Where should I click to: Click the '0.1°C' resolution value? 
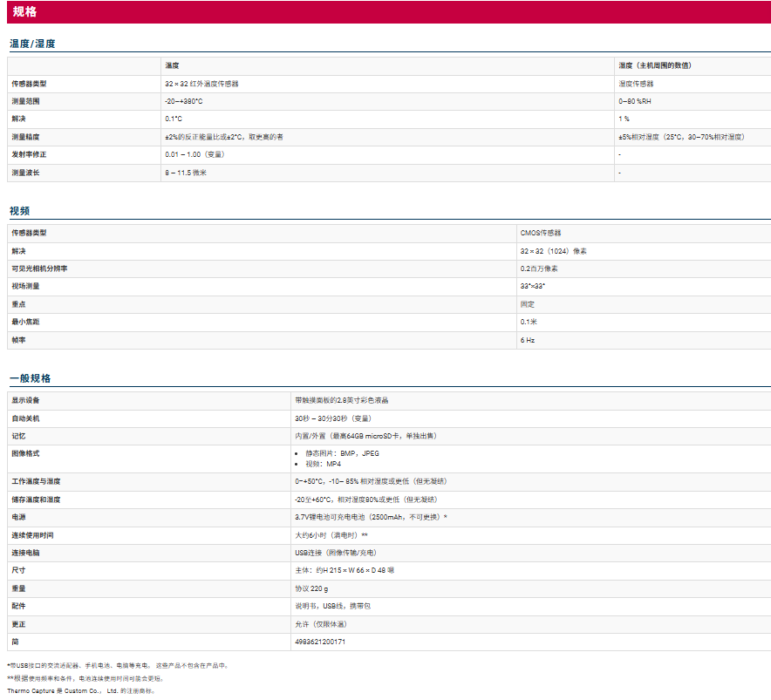(174, 119)
